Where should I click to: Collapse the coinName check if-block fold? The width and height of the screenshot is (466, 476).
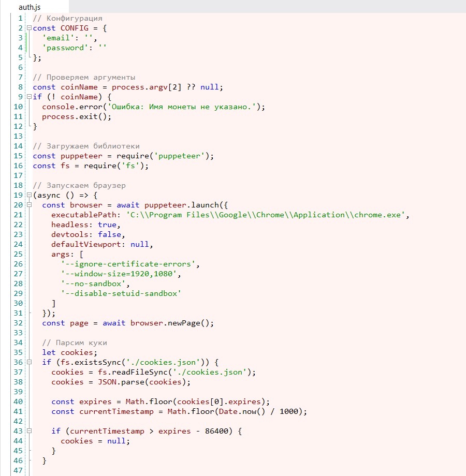(x=30, y=97)
